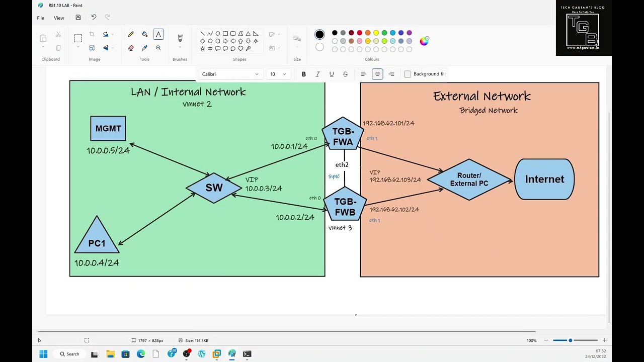The image size is (644, 362).
Task: Choose the right arrow shape
Action: tap(225, 41)
